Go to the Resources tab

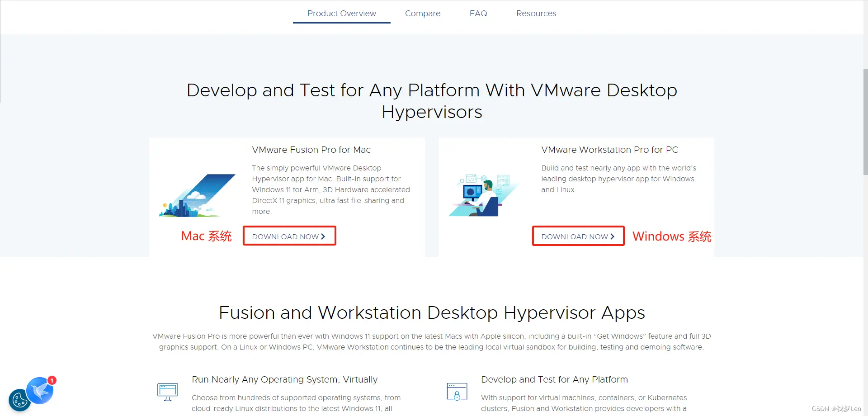(x=536, y=14)
